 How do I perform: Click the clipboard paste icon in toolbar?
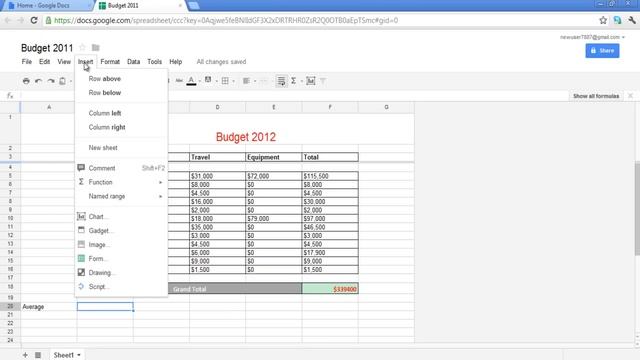[x=62, y=81]
